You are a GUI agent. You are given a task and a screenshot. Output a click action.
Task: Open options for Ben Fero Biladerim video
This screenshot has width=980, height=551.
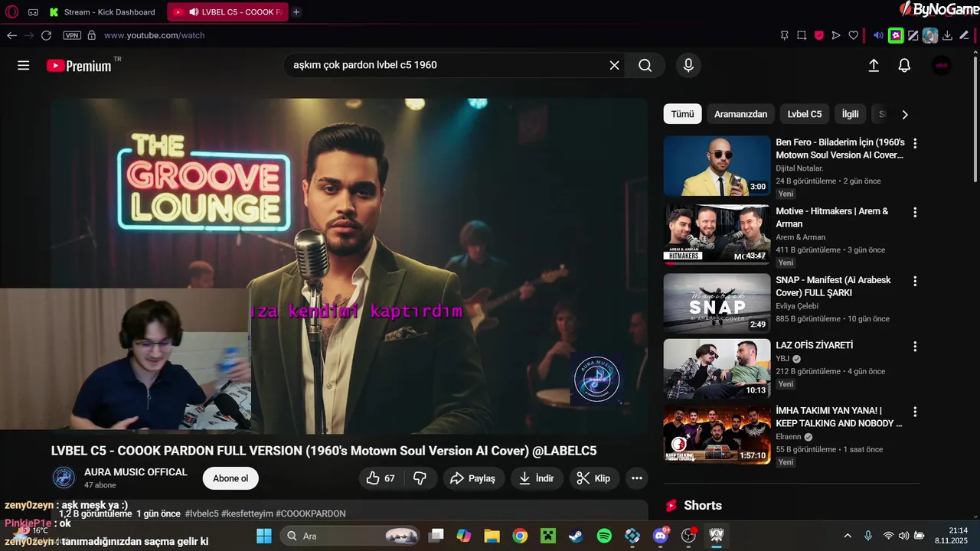[x=914, y=143]
